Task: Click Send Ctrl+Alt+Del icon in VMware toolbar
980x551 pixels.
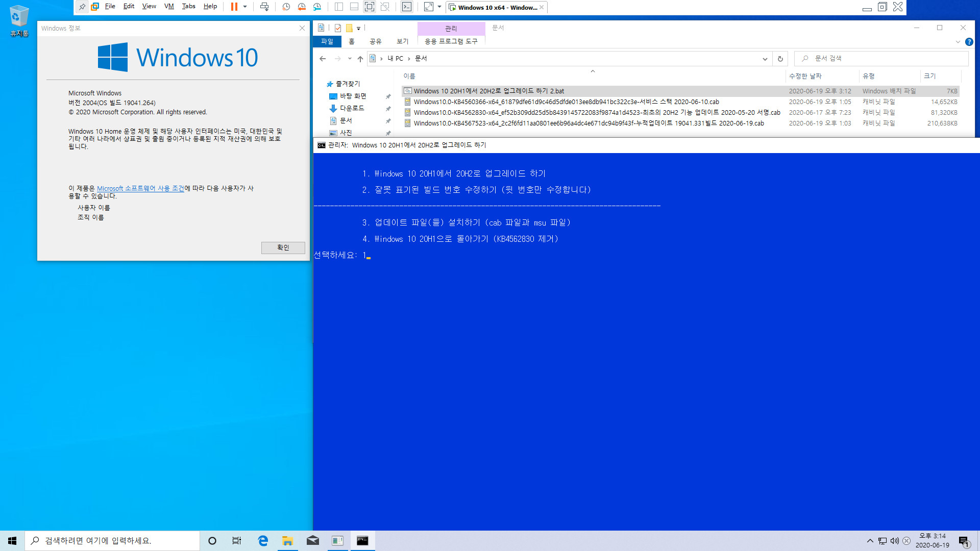Action: 264,7
